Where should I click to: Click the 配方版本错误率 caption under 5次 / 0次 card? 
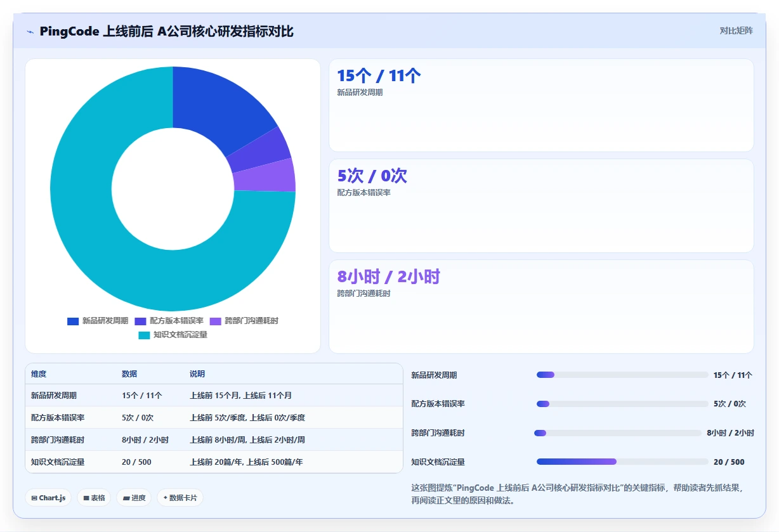(x=363, y=192)
